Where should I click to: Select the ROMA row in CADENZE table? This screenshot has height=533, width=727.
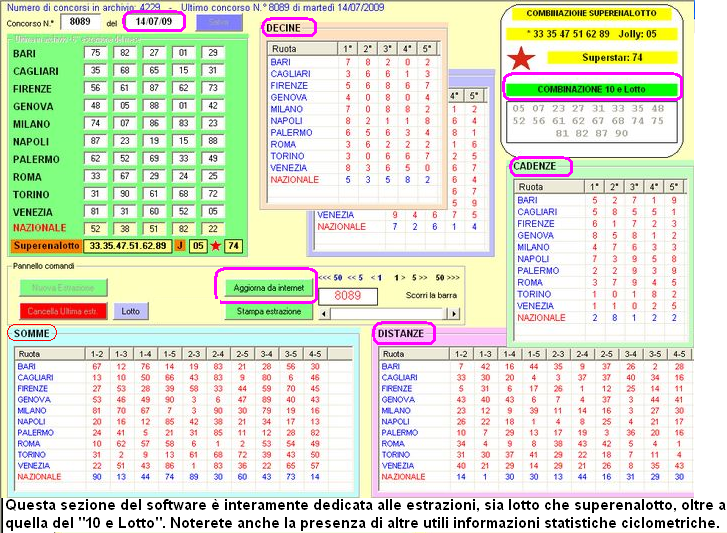tap(599, 283)
